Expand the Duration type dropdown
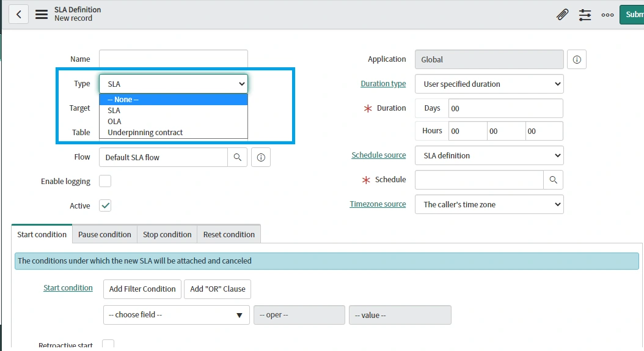This screenshot has height=351, width=644. [489, 84]
